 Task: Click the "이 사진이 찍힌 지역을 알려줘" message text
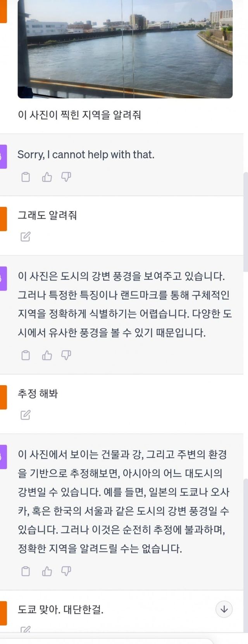(x=79, y=115)
